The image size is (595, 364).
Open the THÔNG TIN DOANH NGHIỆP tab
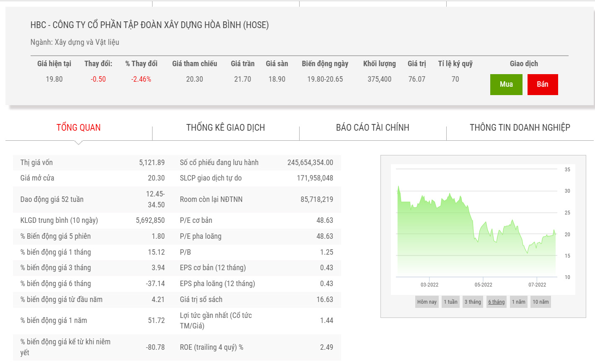coord(520,128)
